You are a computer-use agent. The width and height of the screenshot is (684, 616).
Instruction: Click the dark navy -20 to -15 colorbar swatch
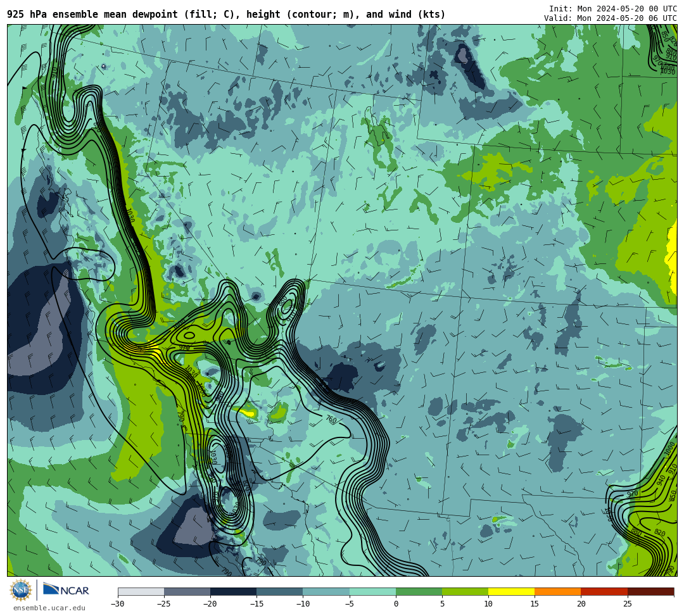[x=233, y=591]
